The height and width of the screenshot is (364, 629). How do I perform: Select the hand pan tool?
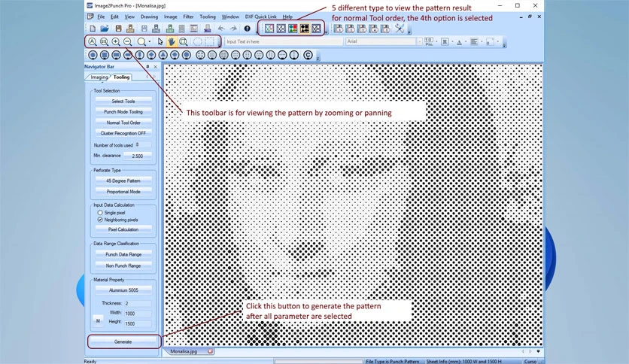tap(172, 41)
